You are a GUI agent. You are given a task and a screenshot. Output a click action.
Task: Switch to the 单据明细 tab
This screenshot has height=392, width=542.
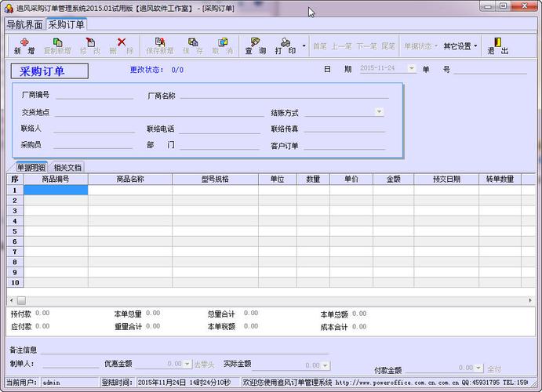[x=31, y=168]
